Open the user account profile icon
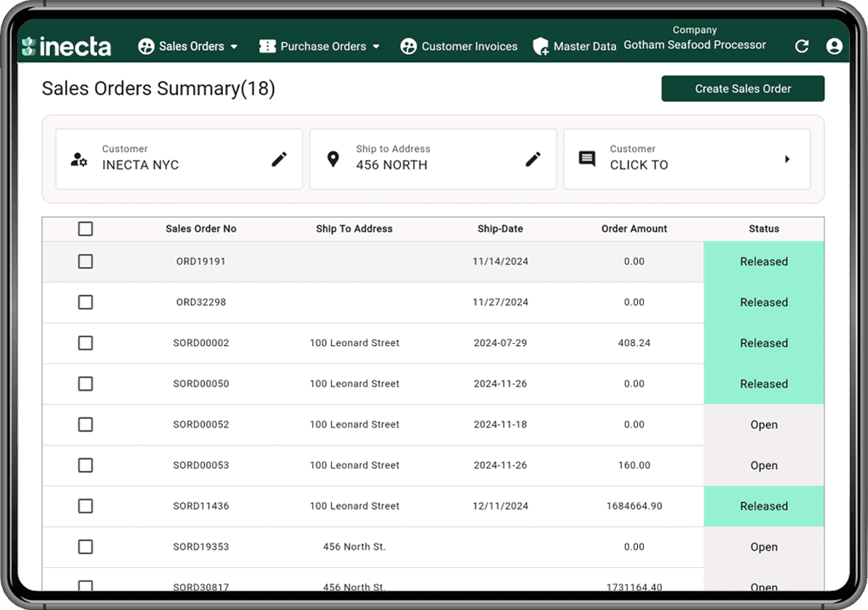 [834, 46]
